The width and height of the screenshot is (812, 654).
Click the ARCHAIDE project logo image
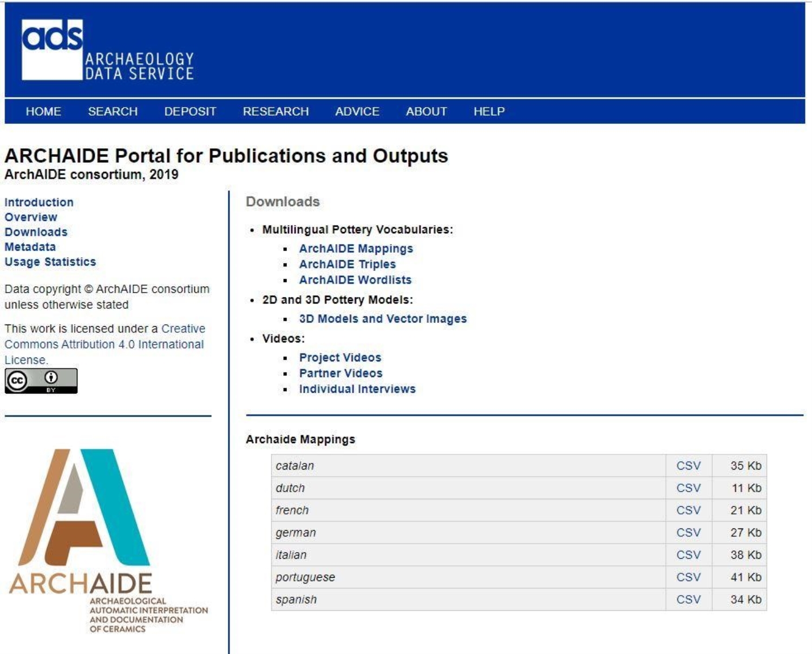[x=108, y=540]
